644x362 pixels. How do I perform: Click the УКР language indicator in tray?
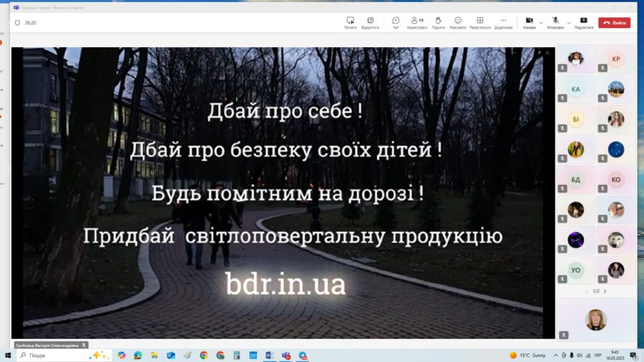(x=597, y=355)
